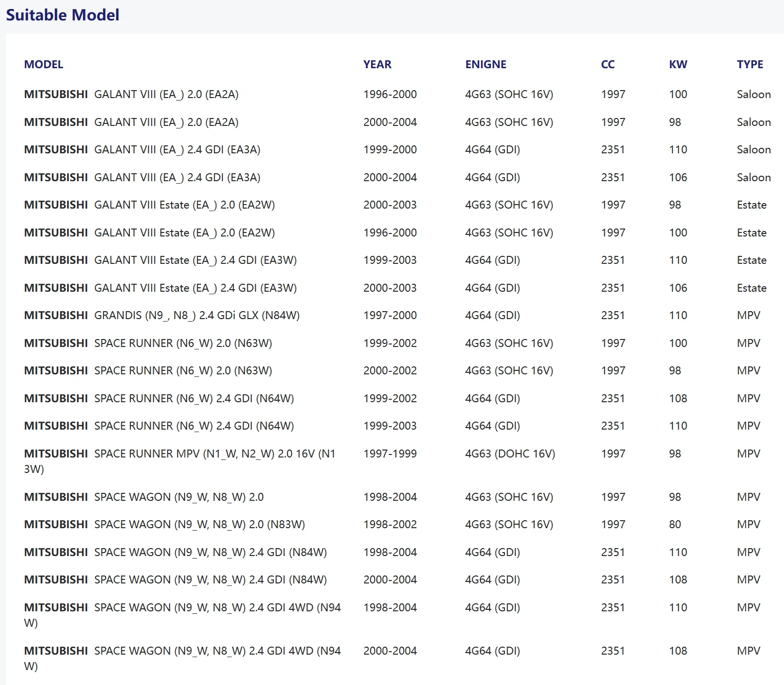Viewport: 784px width, 685px height.
Task: Click the ENIGNE column header
Action: point(486,64)
